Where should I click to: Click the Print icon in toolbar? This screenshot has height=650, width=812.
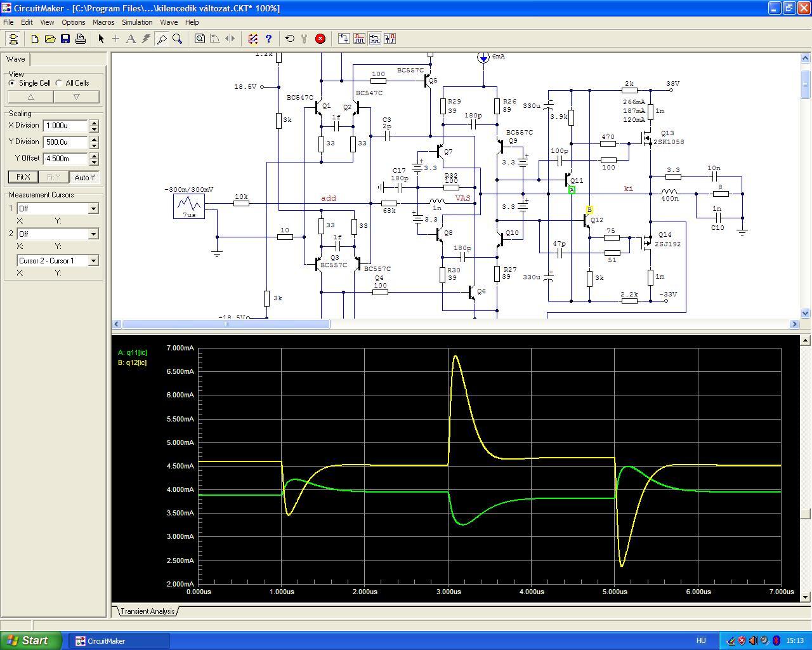pos(81,39)
